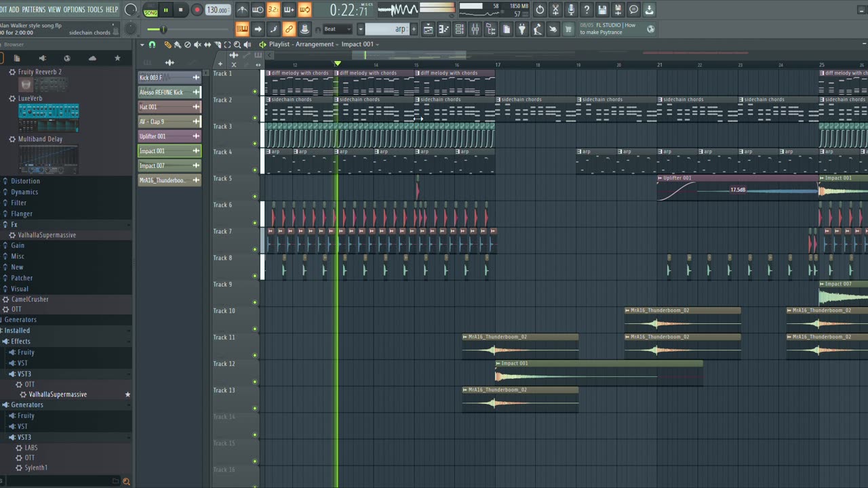The image size is (868, 488).
Task: Open Impact 001 clip selector dropdown
Action: pos(360,44)
